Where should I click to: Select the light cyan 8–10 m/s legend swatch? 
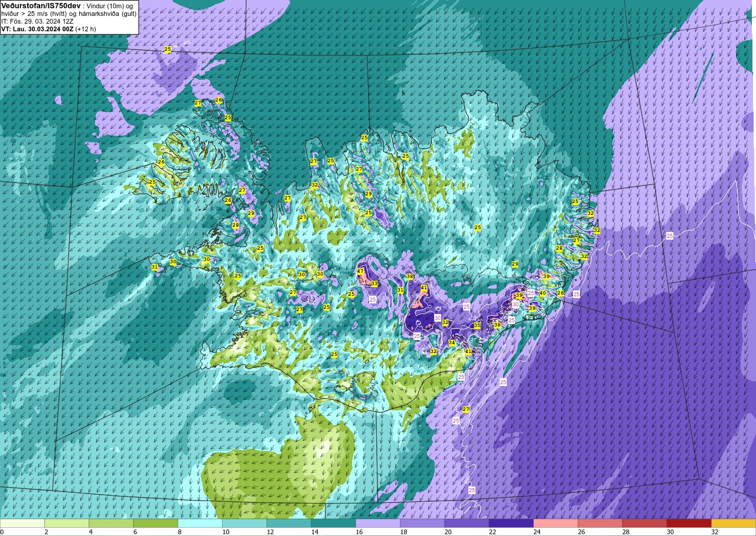[200, 523]
